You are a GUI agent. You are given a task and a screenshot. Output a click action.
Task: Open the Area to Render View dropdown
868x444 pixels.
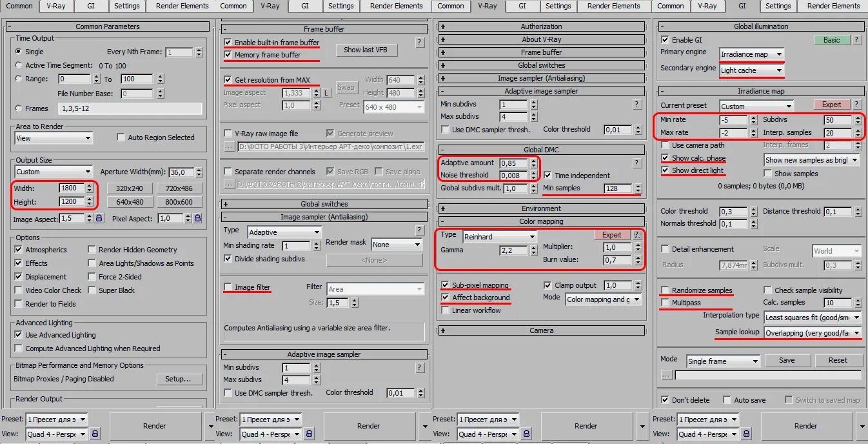(x=54, y=138)
